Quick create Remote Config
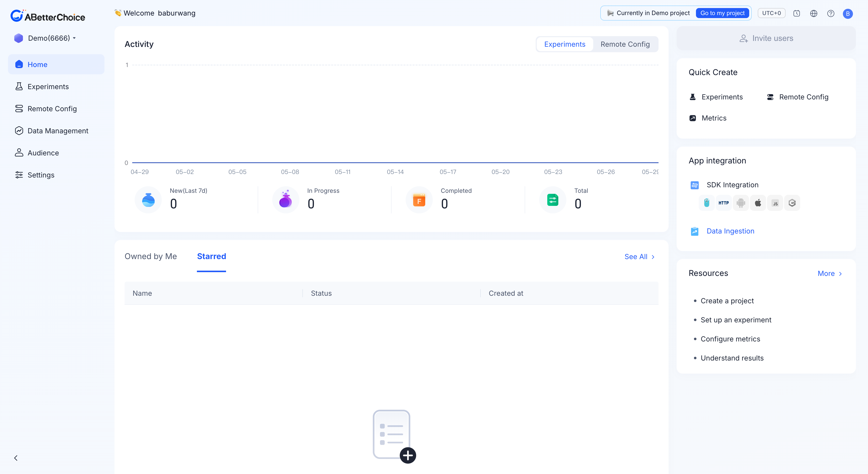868x474 pixels. click(797, 97)
